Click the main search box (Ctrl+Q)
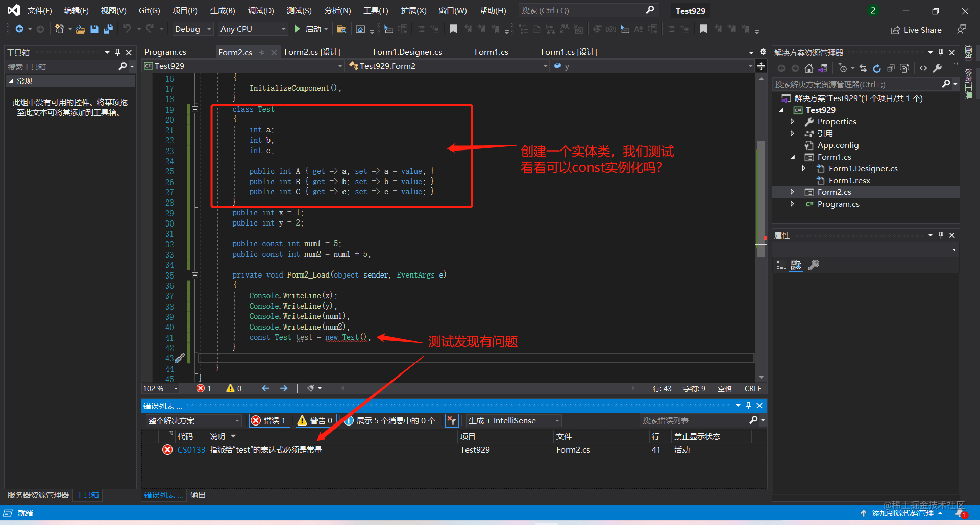 click(589, 10)
